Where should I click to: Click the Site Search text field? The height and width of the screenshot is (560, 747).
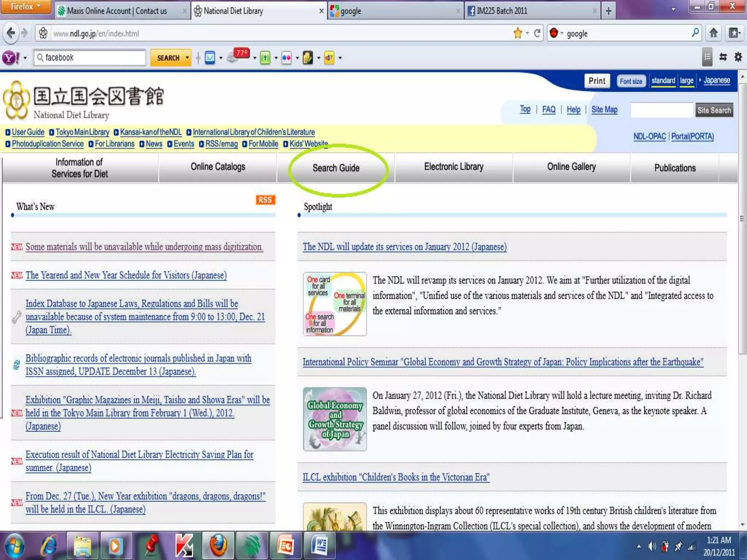click(662, 110)
